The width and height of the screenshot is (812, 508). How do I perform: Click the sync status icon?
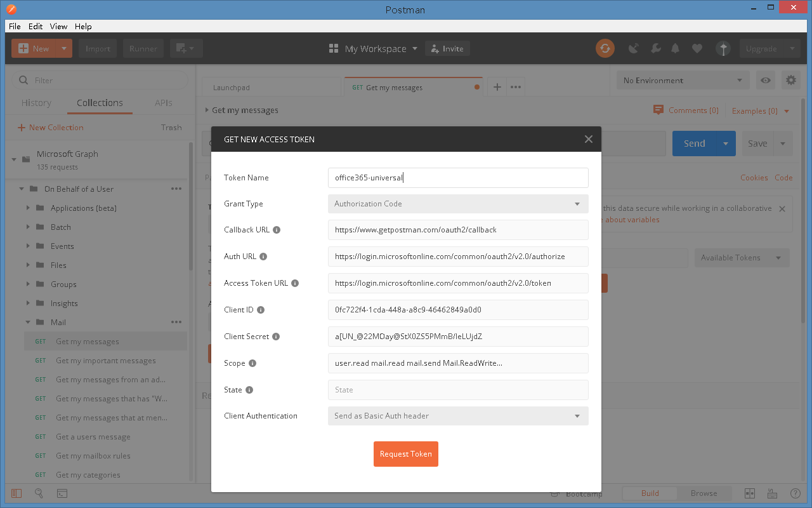click(605, 48)
